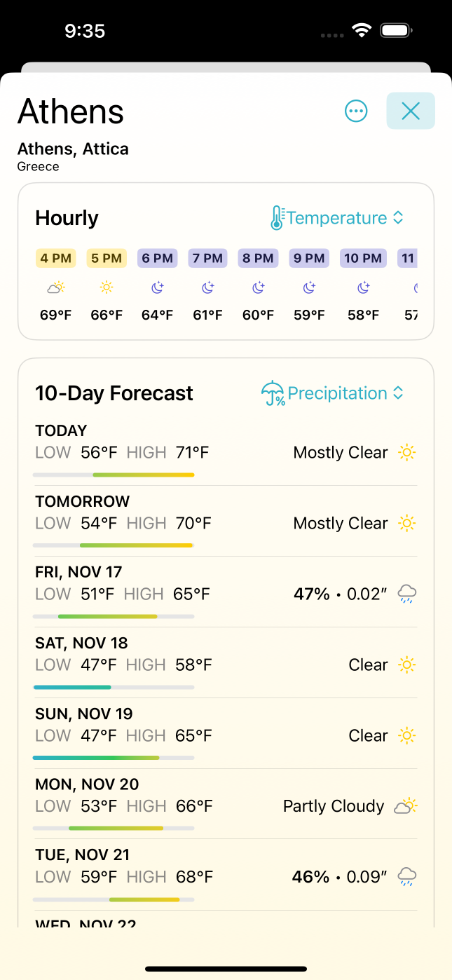The image size is (452, 980).
Task: Tap today's temperature range bar
Action: coord(114,475)
